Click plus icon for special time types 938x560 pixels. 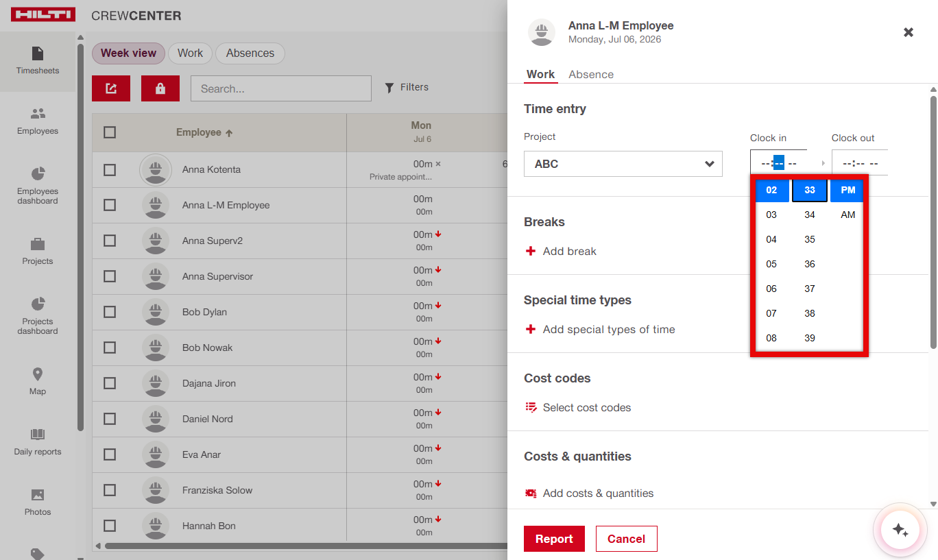pos(530,329)
